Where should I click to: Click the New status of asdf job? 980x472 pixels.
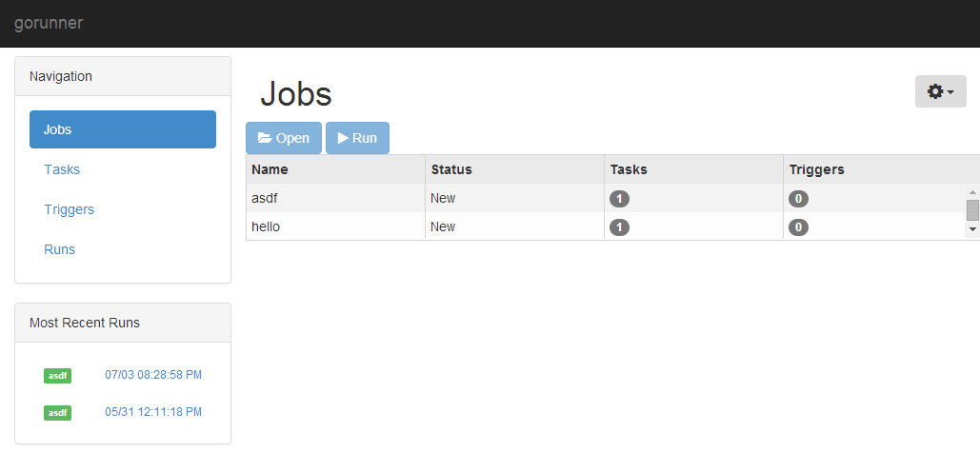coord(443,199)
